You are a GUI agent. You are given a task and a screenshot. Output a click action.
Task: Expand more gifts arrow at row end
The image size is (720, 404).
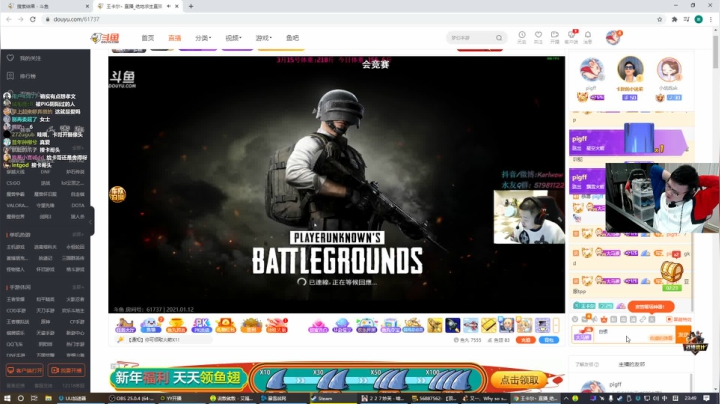(556, 325)
